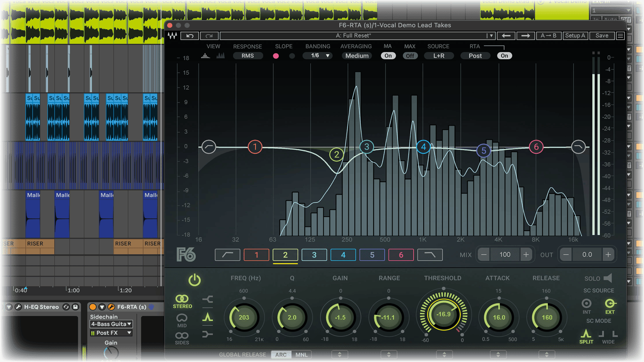Screen dimensions: 644x362
Task: Click the Medium averaging button
Action: click(357, 56)
